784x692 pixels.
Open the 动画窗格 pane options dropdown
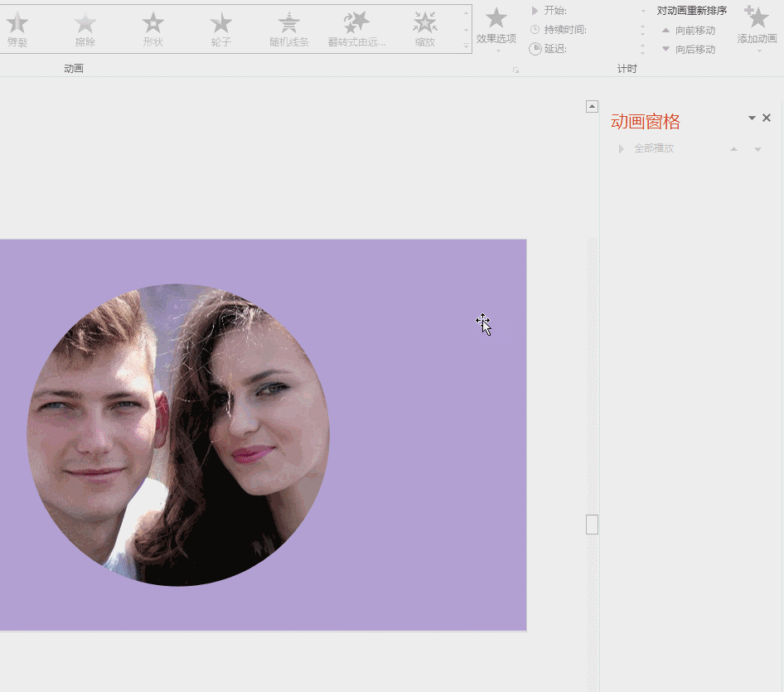(x=752, y=118)
